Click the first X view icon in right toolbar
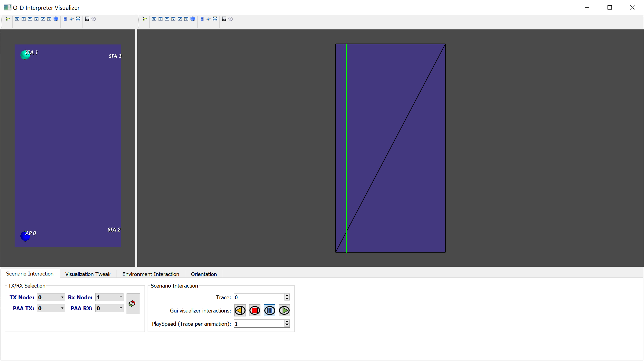The width and height of the screenshot is (644, 361). pyautogui.click(x=154, y=19)
